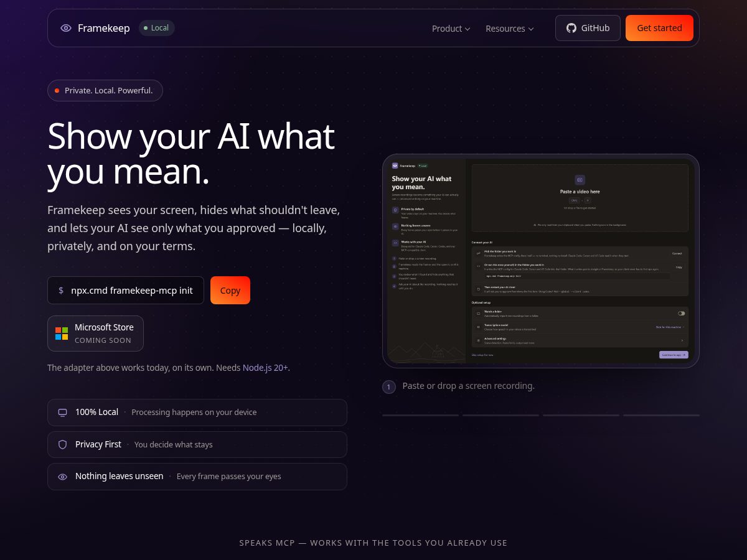Expand the Product dropdown menu
This screenshot has width=747, height=560.
tap(451, 29)
